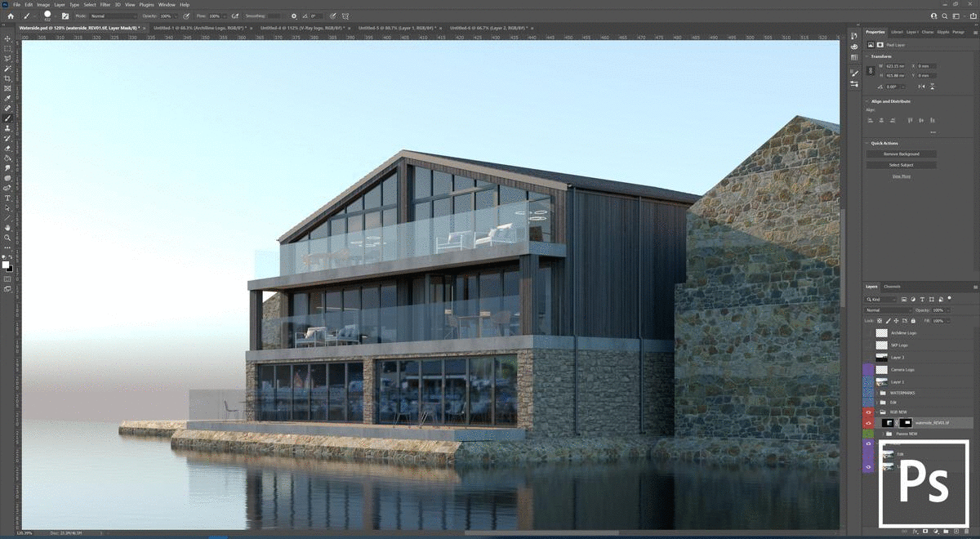Click the foreground color swatch
Image resolution: width=980 pixels, height=539 pixels.
click(x=6, y=265)
